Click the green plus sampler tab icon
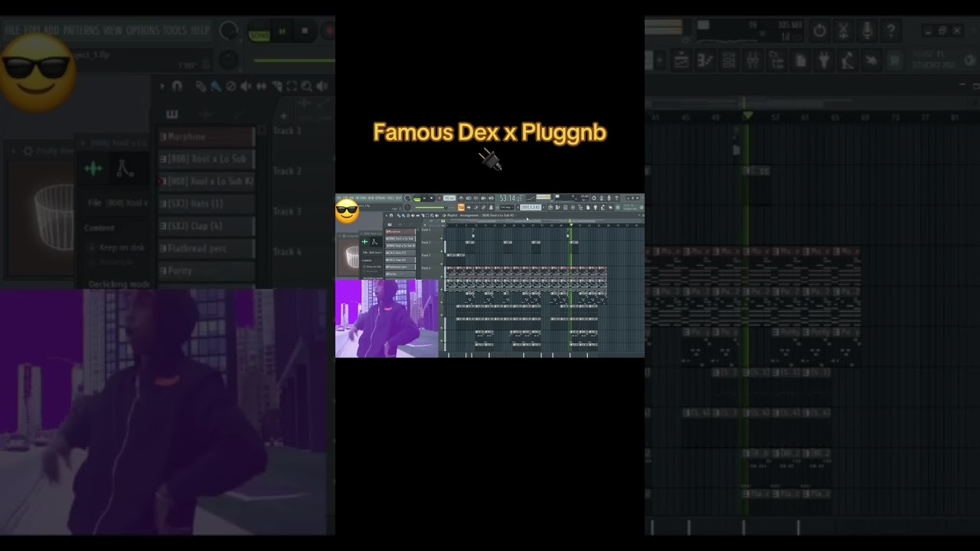Viewport: 980px width, 551px height. pos(365,242)
